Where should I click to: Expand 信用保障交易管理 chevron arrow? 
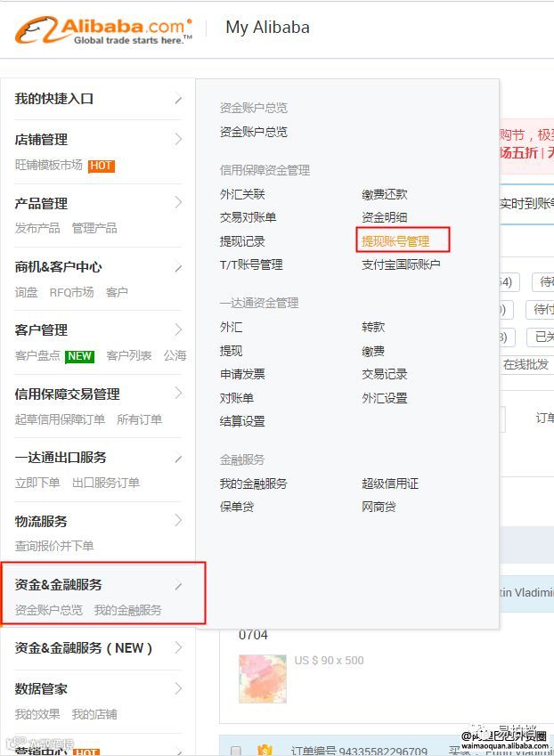[x=178, y=394]
